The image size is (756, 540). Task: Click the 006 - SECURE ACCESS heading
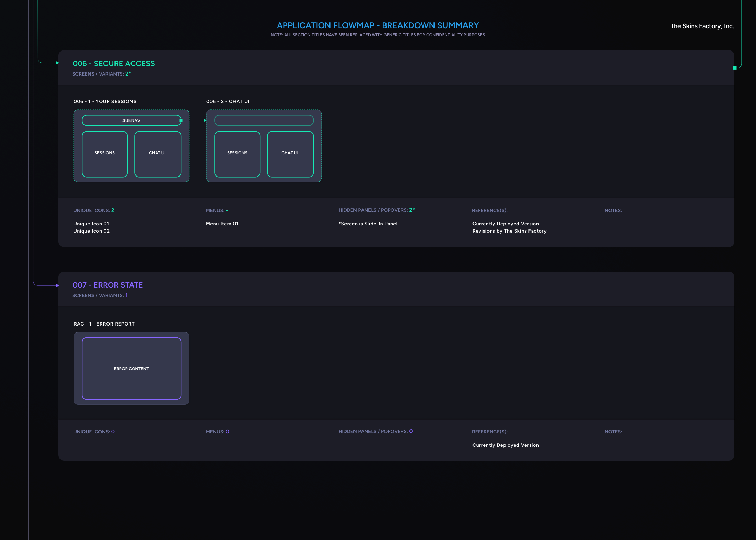pos(114,64)
